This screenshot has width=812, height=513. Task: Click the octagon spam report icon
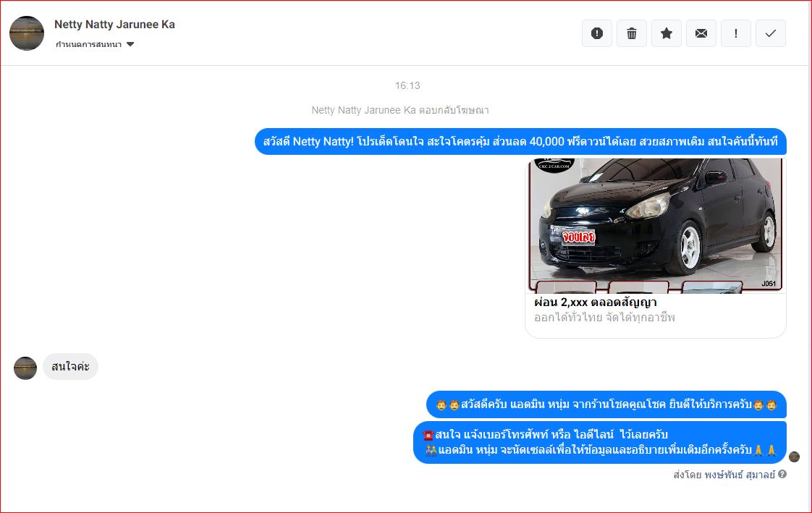point(597,33)
